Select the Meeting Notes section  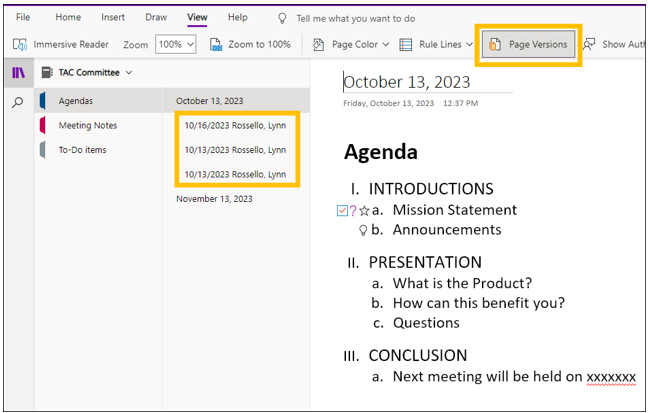(x=87, y=125)
